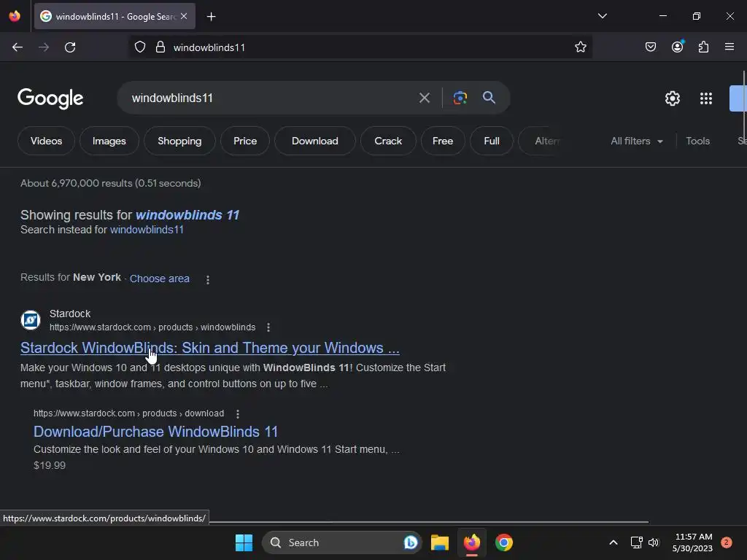Click the $19.99 price text
747x560 pixels.
click(50, 465)
